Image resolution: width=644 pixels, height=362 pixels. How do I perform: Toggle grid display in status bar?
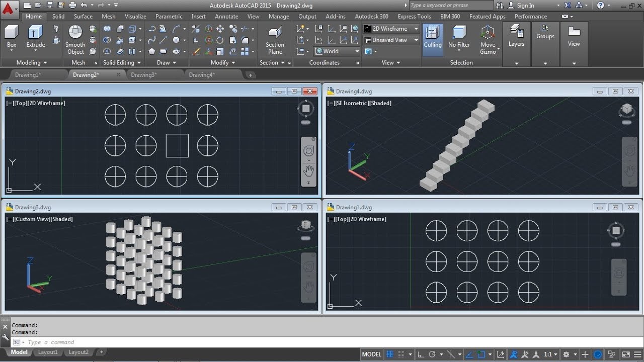tap(389, 354)
